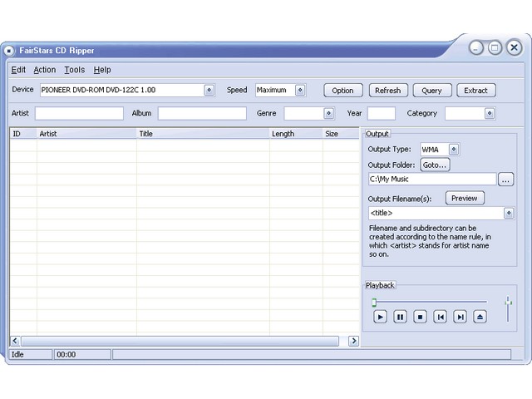Screen dimensions: 532x399
Task: Click the vertical volume slider
Action: coord(508,309)
